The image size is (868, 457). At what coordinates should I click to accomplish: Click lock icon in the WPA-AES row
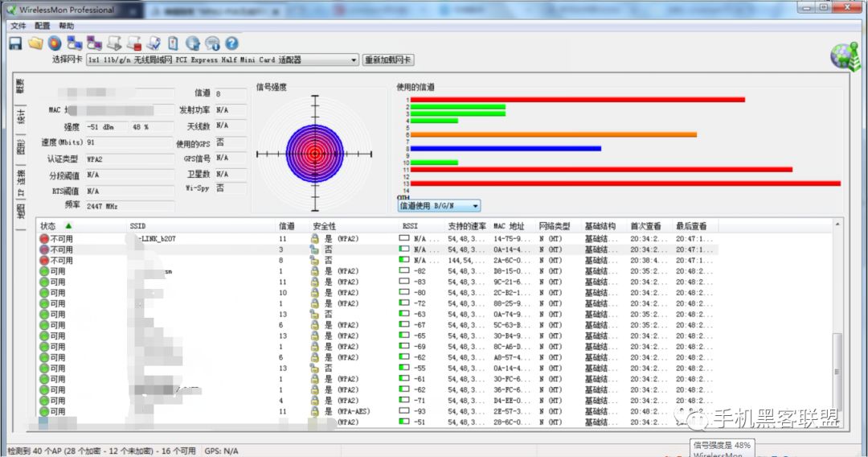pyautogui.click(x=314, y=412)
